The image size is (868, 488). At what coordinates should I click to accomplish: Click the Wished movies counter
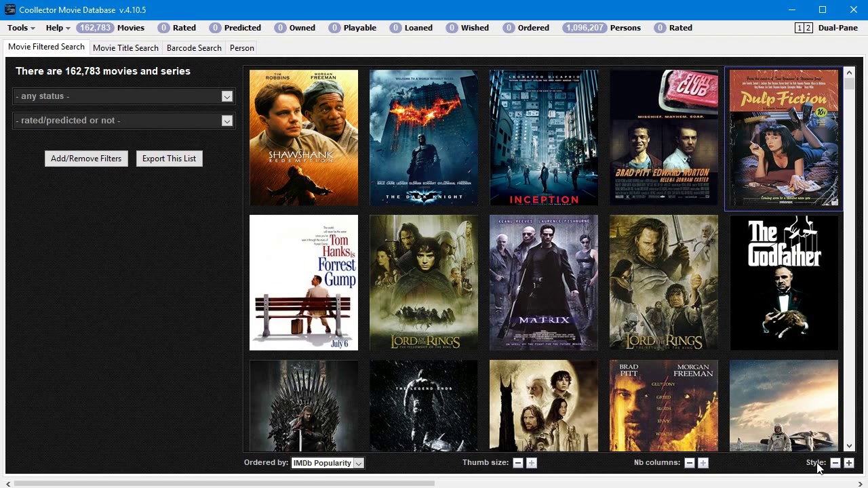tap(467, 28)
